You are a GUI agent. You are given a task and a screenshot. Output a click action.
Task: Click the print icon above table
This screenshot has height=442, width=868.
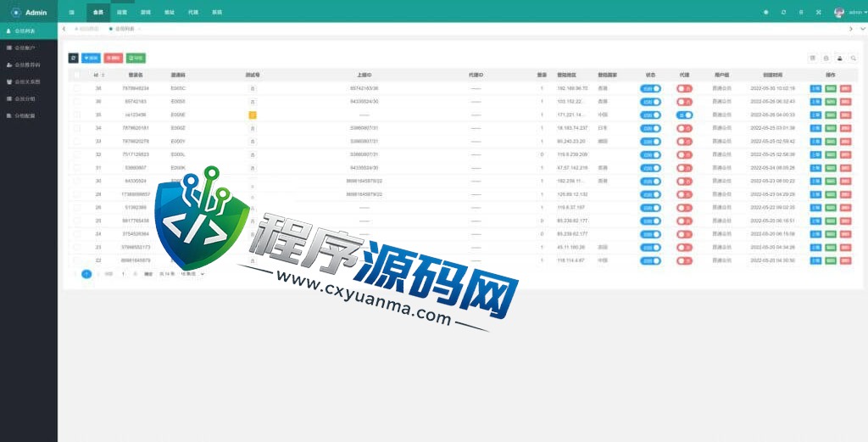click(x=826, y=58)
